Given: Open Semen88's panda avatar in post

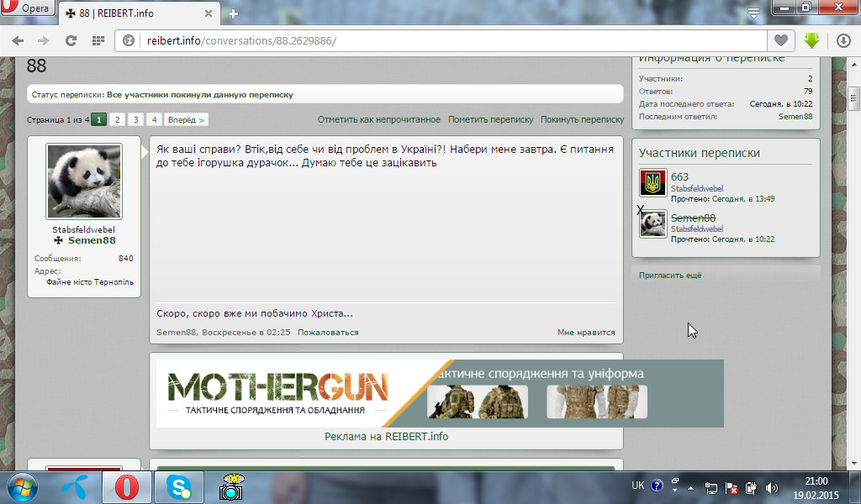Looking at the screenshot, I should (x=84, y=181).
